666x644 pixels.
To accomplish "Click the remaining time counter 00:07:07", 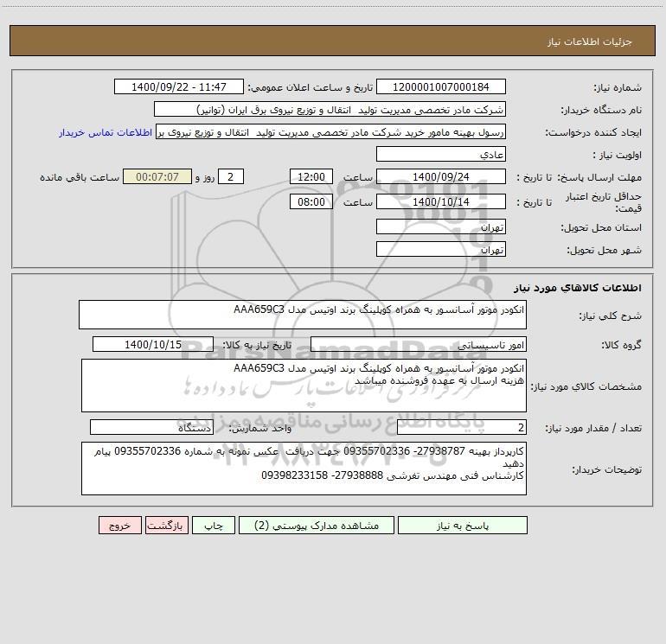I will (x=157, y=176).
